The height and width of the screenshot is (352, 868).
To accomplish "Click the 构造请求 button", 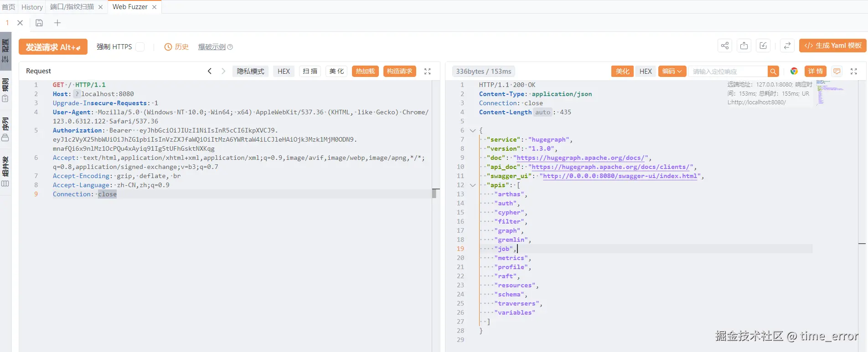I will [x=399, y=71].
